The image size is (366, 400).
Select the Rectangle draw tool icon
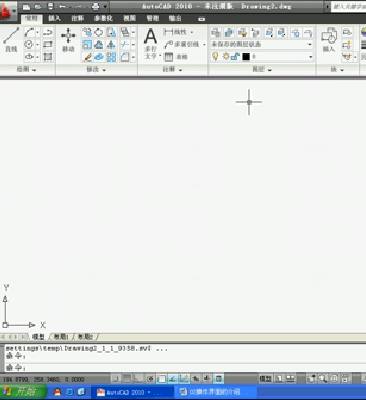tap(48, 44)
